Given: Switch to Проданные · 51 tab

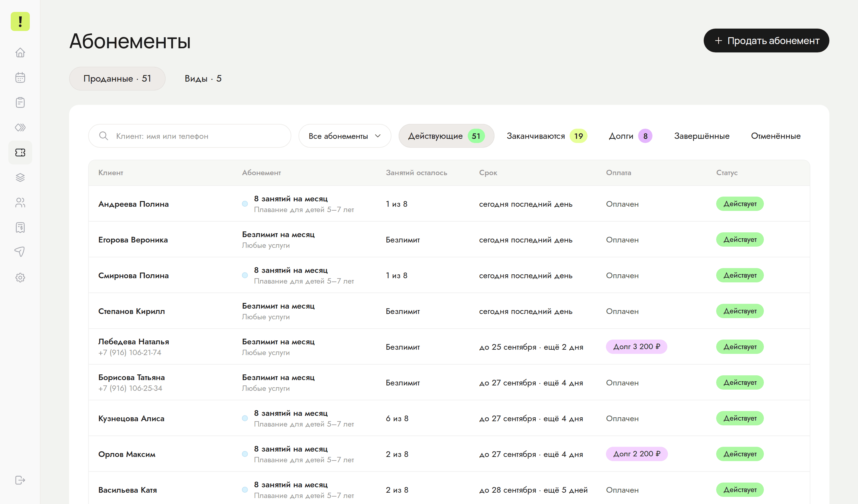Looking at the screenshot, I should tap(117, 79).
